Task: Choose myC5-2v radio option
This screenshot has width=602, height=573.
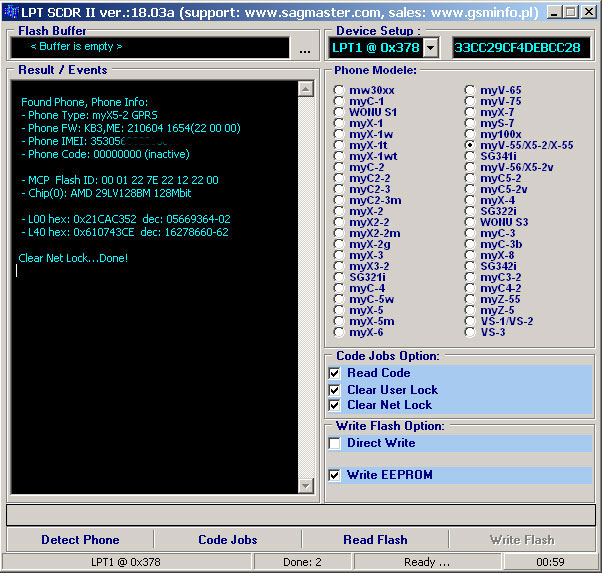Action: point(470,189)
